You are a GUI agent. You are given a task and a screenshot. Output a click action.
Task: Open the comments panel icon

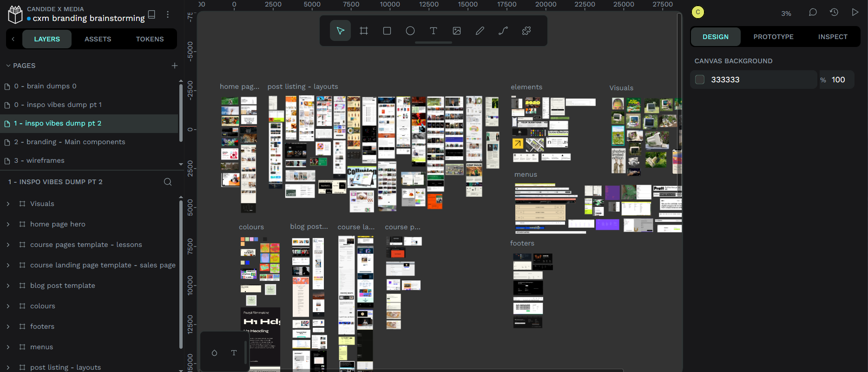(813, 13)
